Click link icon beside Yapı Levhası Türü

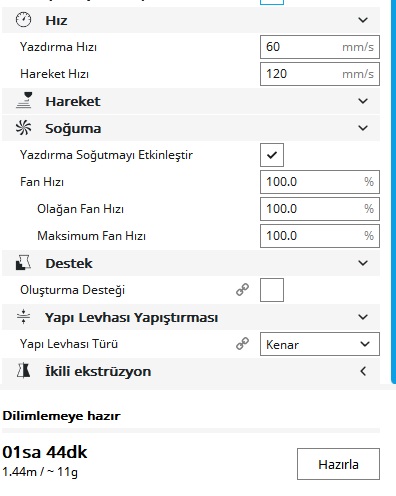(242, 344)
